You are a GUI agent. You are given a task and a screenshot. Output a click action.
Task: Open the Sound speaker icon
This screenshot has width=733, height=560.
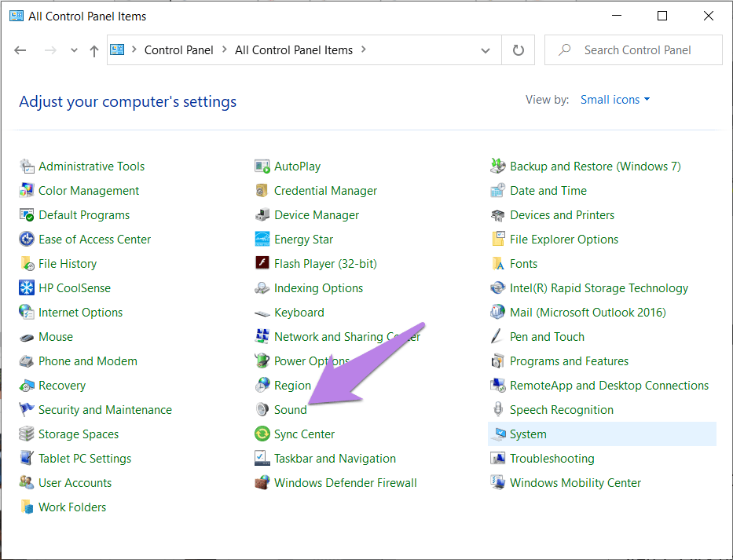pyautogui.click(x=262, y=410)
